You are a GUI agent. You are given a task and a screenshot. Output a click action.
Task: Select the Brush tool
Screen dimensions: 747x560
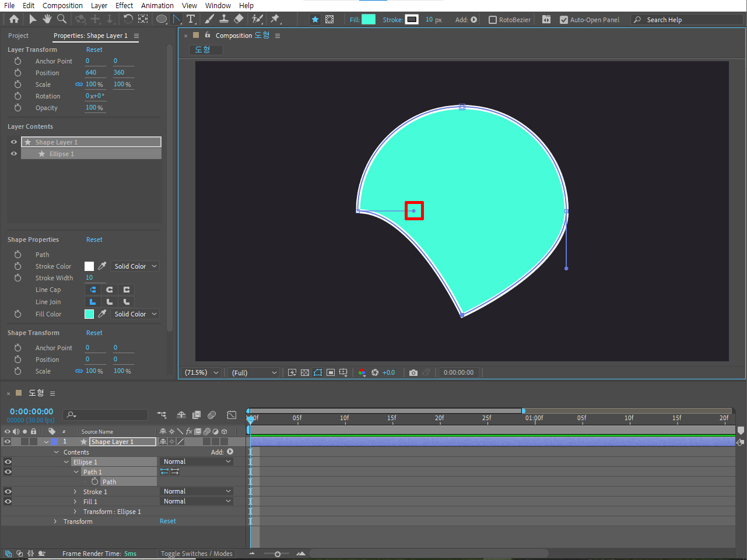(209, 19)
